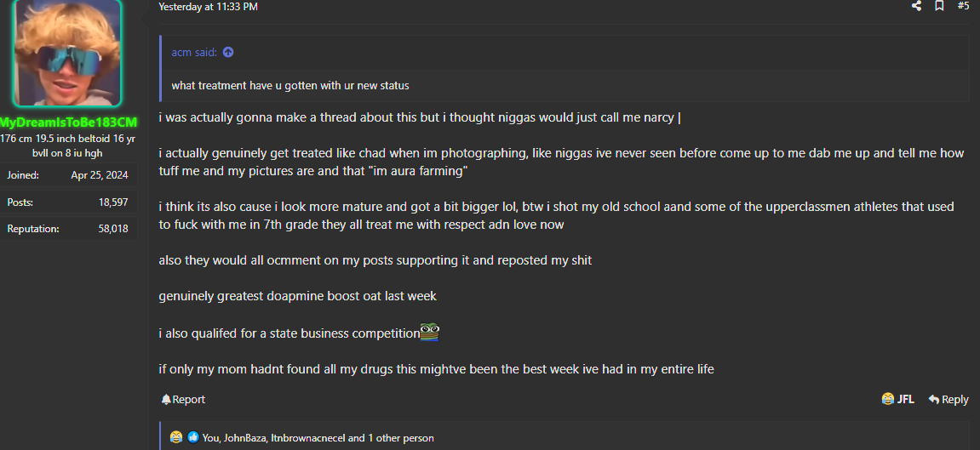Open the MyDreamIsToBe183CM username profile link
The image size is (980, 450).
pyautogui.click(x=68, y=122)
